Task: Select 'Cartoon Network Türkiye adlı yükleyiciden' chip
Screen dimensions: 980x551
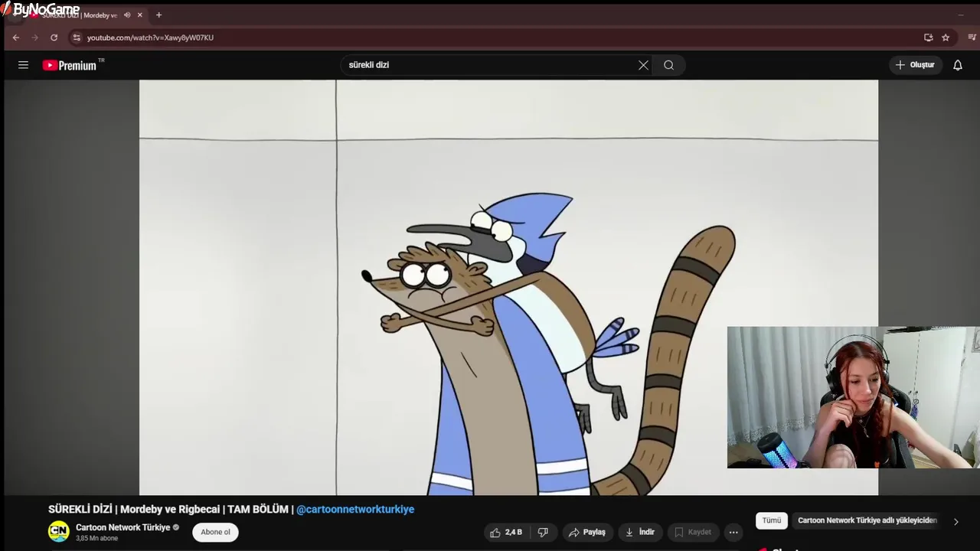Action: 867,520
